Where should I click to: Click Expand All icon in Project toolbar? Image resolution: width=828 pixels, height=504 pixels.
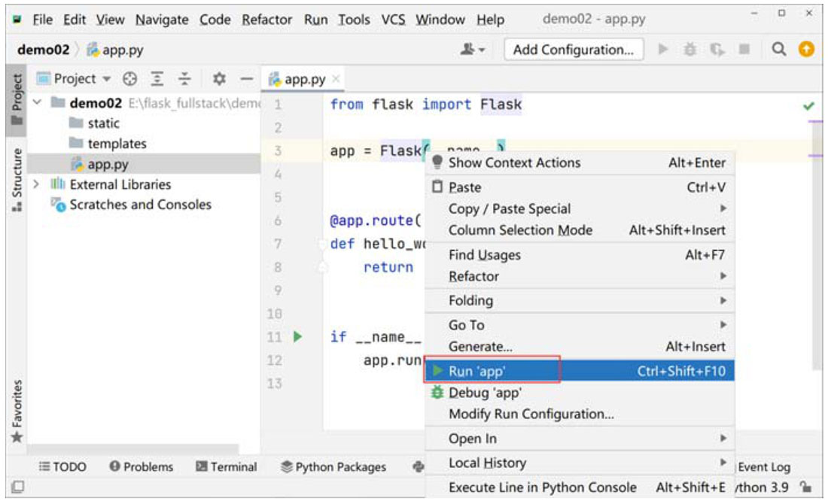pos(157,79)
